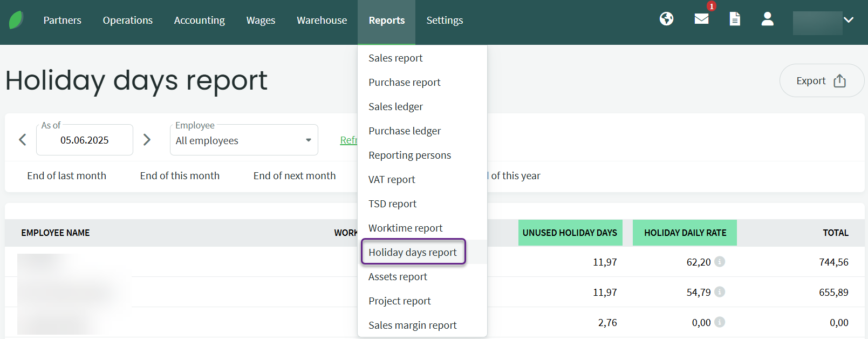Click the As of date field

pyautogui.click(x=85, y=140)
